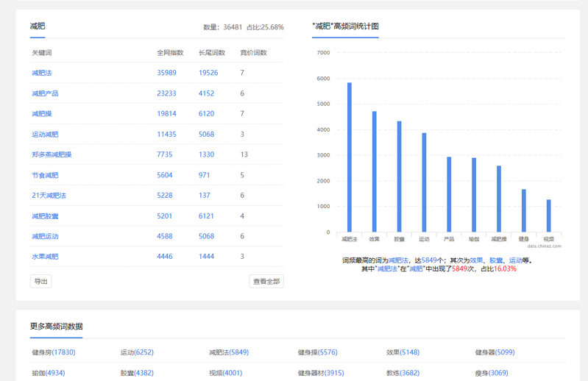Click index value 5228
Image resolution: width=588 pixels, height=381 pixels.
click(165, 196)
